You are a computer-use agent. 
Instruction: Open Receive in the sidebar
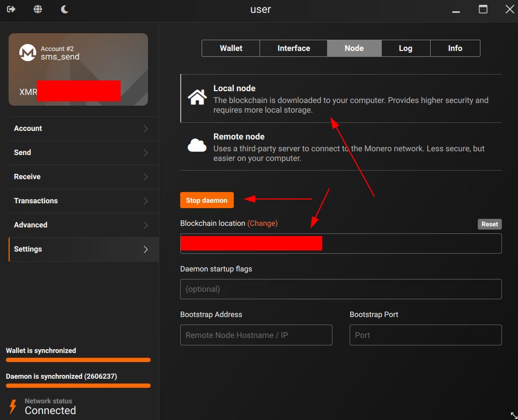[84, 177]
